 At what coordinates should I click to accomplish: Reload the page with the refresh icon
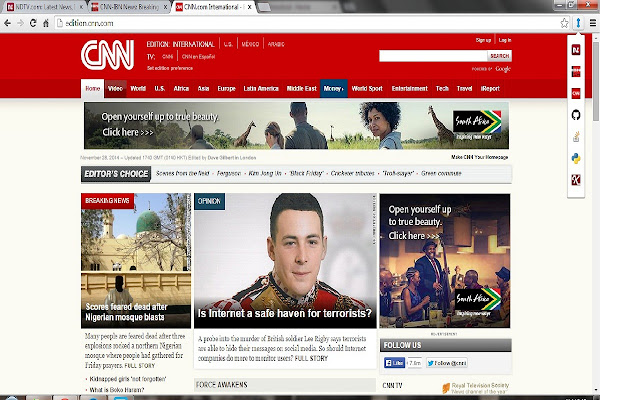point(33,23)
